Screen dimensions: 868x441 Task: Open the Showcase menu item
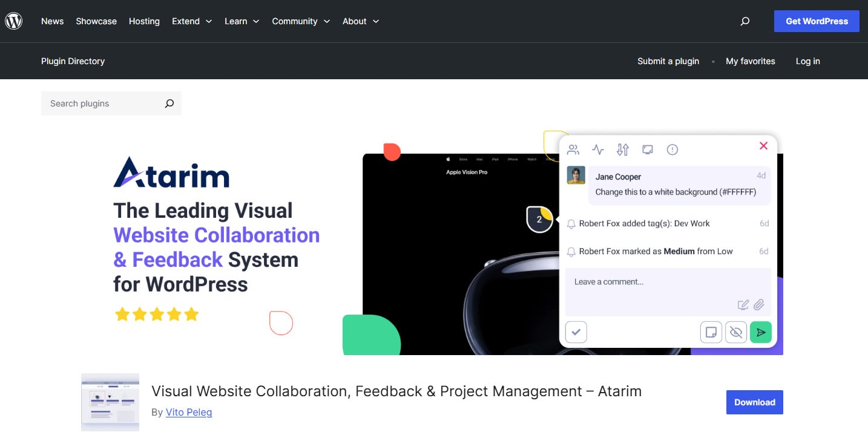point(96,21)
